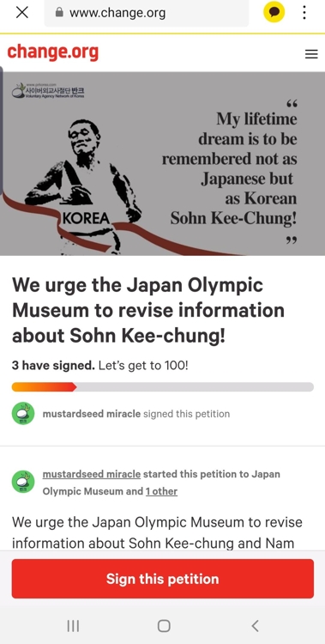Open the three-dot browser options menu
The width and height of the screenshot is (325, 644).
pyautogui.click(x=304, y=13)
